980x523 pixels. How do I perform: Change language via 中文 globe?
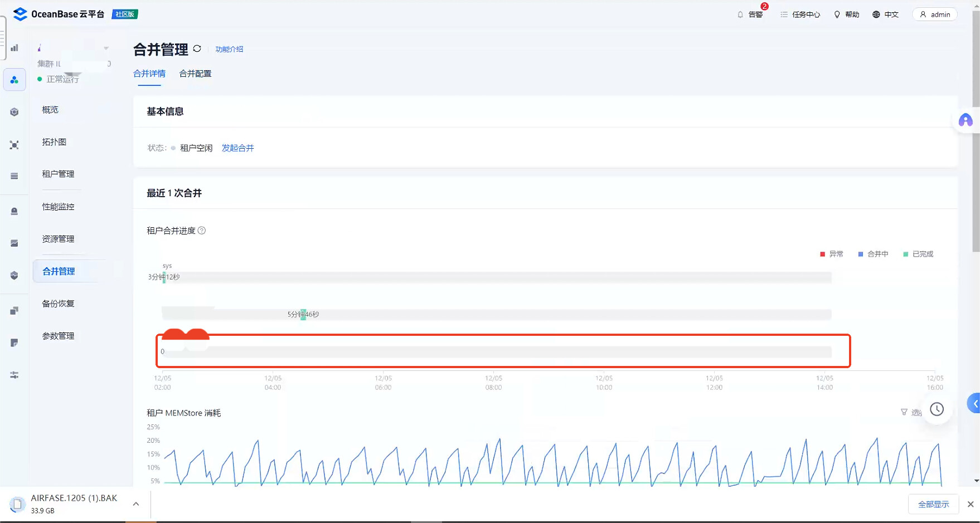click(885, 14)
